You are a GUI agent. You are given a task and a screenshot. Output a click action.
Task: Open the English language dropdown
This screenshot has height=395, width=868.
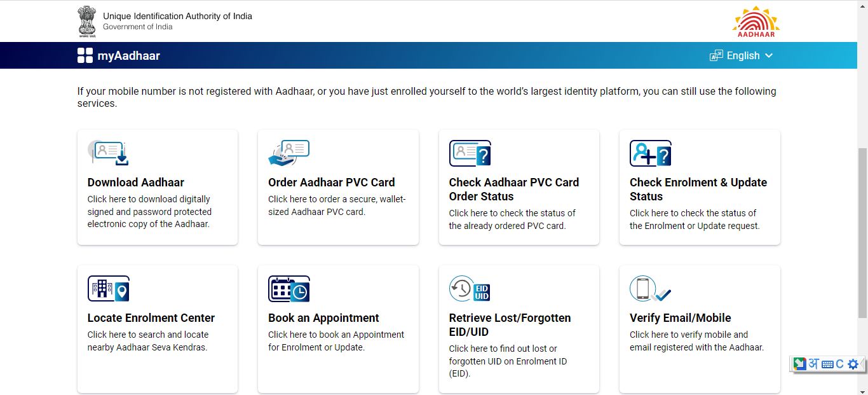coord(742,55)
